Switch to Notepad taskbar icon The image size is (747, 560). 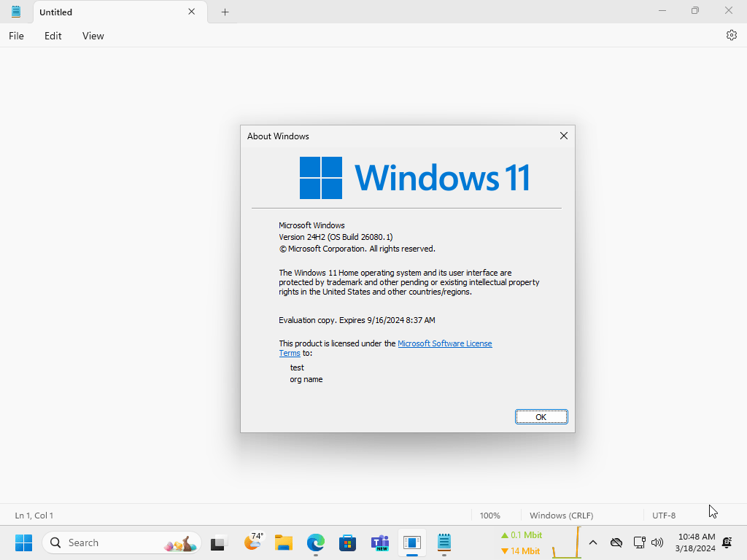pyautogui.click(x=444, y=542)
